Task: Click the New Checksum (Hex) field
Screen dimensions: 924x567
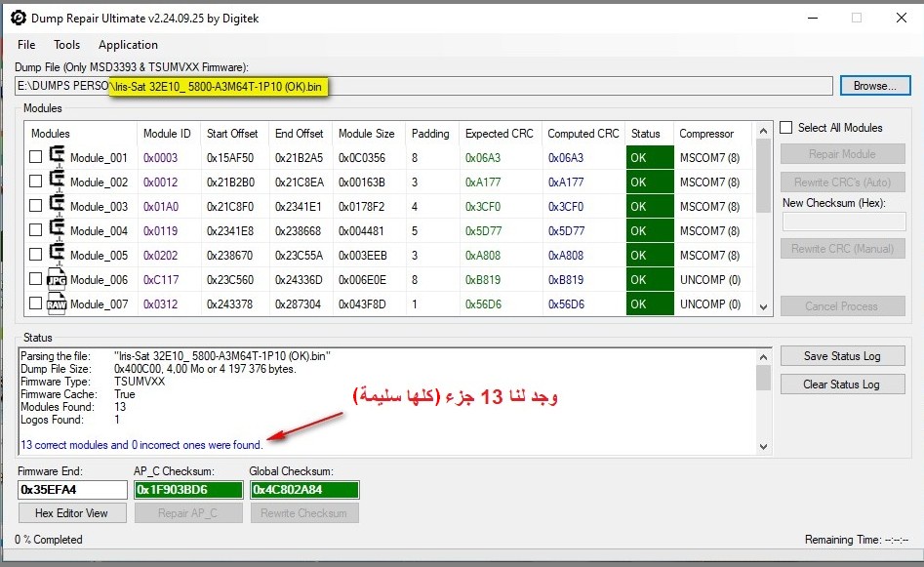Action: tap(844, 222)
